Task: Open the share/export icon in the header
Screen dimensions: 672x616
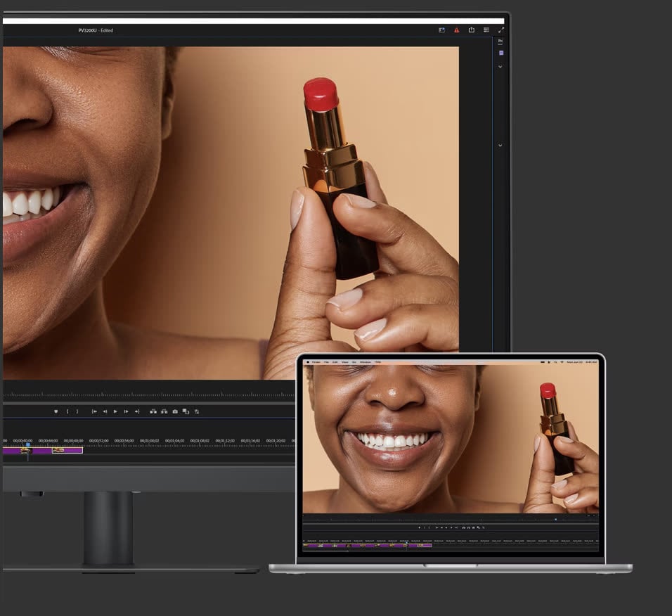Action: pyautogui.click(x=471, y=30)
